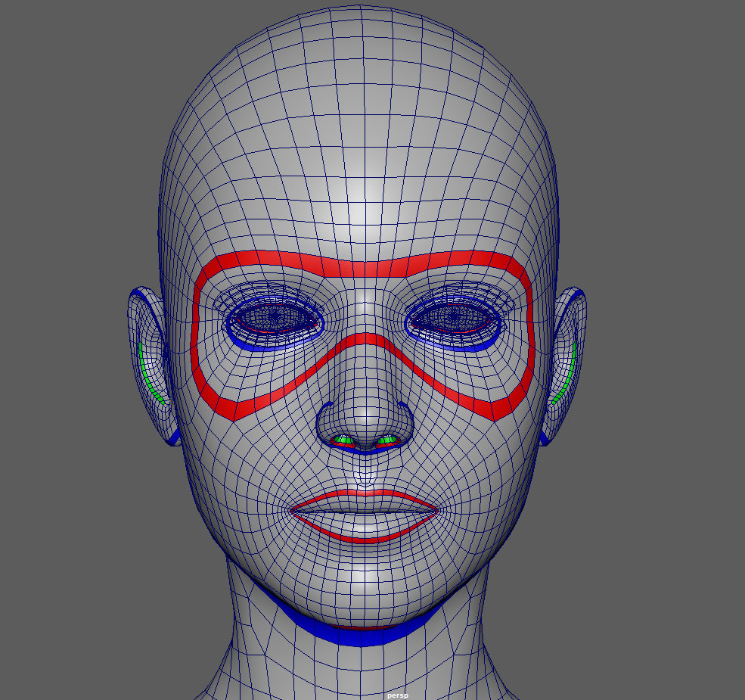The height and width of the screenshot is (700, 745).
Task: Select the green faces in the left nostril
Action: coord(345,440)
